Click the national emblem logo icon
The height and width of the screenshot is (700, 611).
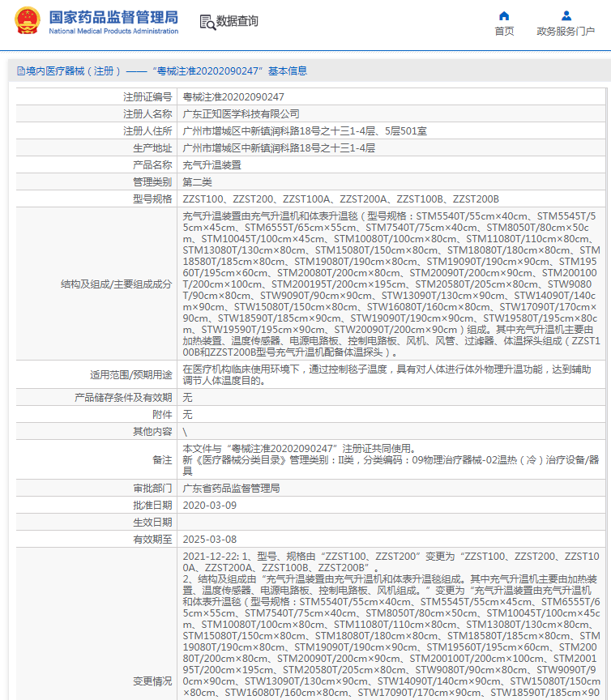coord(28,20)
